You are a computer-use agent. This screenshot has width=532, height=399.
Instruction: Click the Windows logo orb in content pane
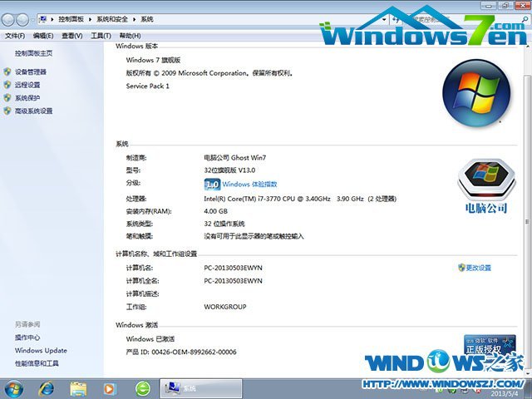[x=476, y=93]
